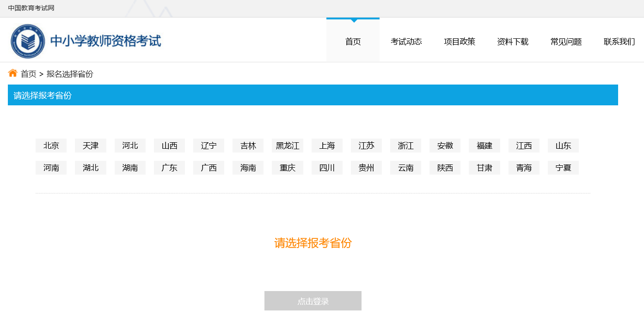Open the 考试动态 menu item
Image resolution: width=644 pixels, height=322 pixels.
click(406, 42)
